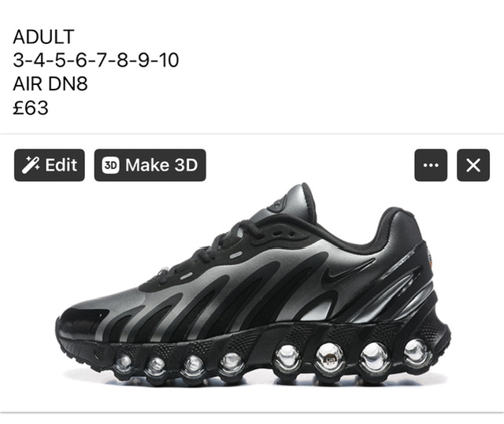Click the frontmost air bubble near the toe
This screenshot has width=504, height=424.
pyautogui.click(x=124, y=363)
